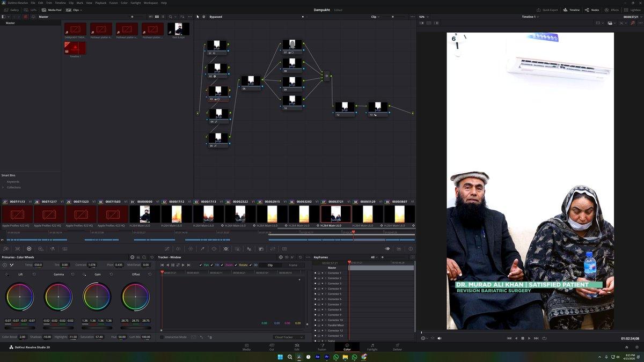Reset the Lift color wheel
644x362 pixels.
(34, 274)
